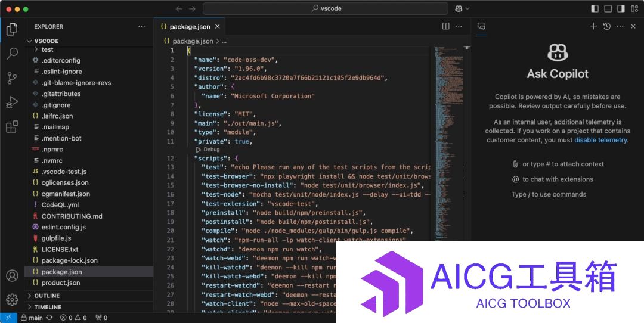Split the editor to the right
This screenshot has width=644, height=323.
pos(445,26)
